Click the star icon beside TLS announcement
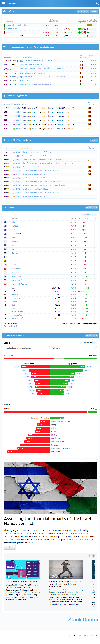The width and height of the screenshot is (100, 644). pyautogui.click(x=17, y=61)
